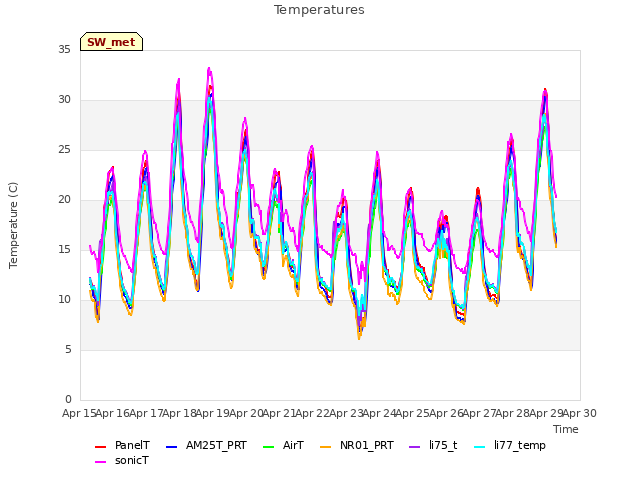Viewport: 640px width, 480px height.
Task: Click the 30 y-axis tick label
Action: 64,100
